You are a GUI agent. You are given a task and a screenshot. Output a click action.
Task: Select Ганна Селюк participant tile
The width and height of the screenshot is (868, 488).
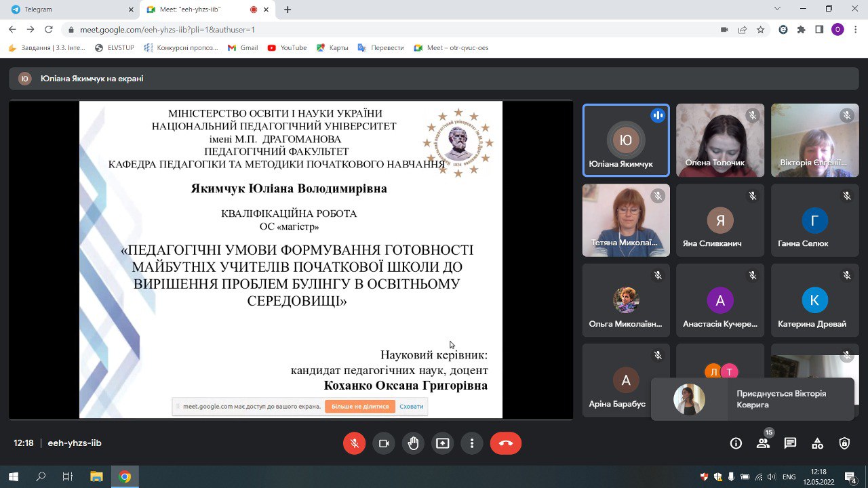[x=815, y=220]
